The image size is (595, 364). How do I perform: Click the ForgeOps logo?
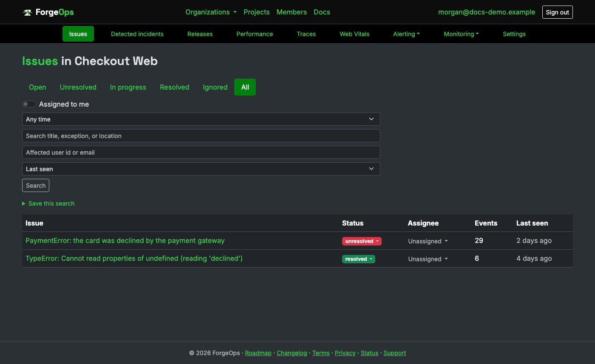tap(48, 12)
